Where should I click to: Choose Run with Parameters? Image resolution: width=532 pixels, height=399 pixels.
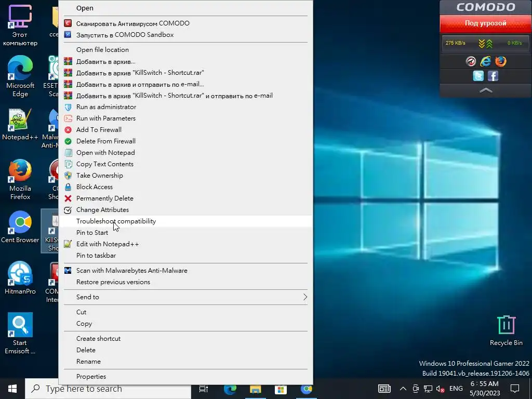pos(185,118)
